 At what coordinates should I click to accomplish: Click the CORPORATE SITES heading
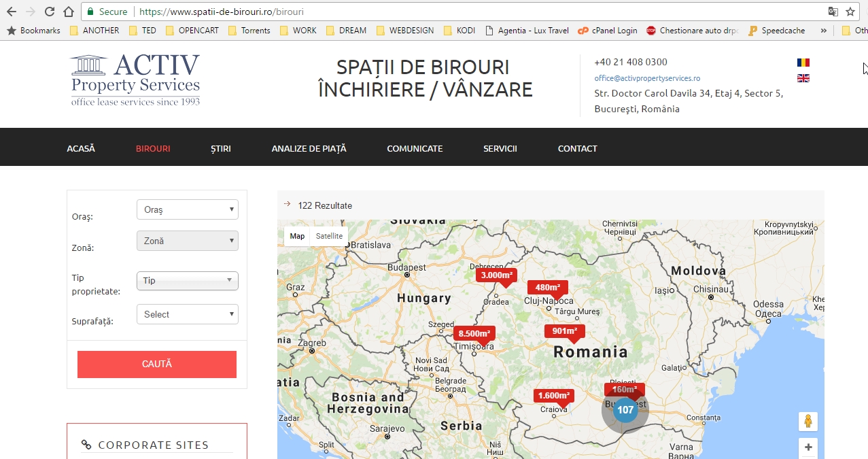[154, 445]
